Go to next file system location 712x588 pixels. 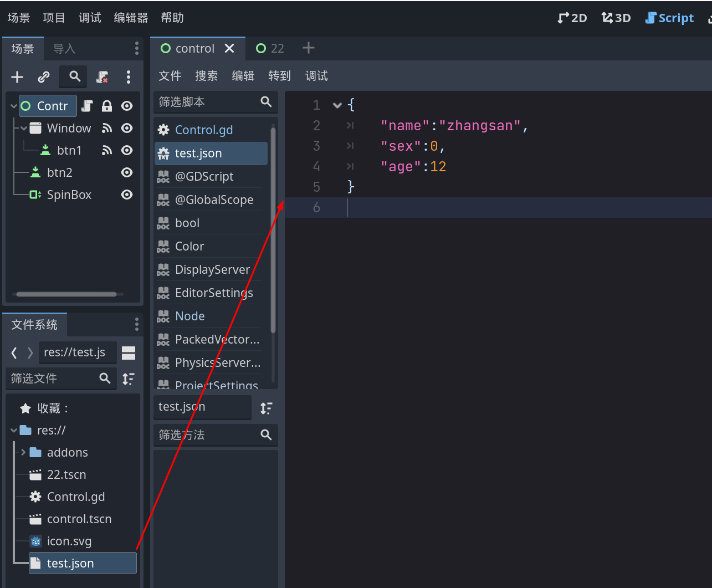[x=30, y=352]
